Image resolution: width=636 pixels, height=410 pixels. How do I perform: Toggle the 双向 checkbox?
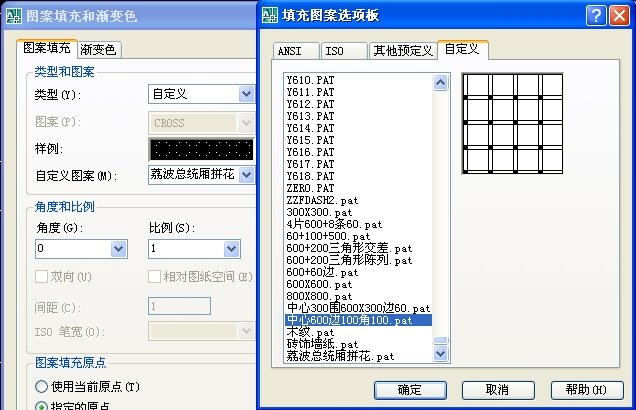coord(41,277)
